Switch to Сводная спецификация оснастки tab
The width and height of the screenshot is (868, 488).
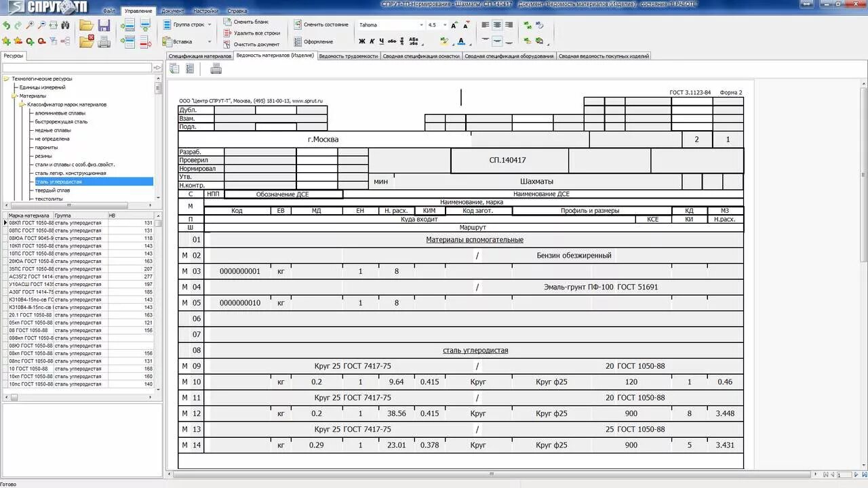[x=421, y=56]
